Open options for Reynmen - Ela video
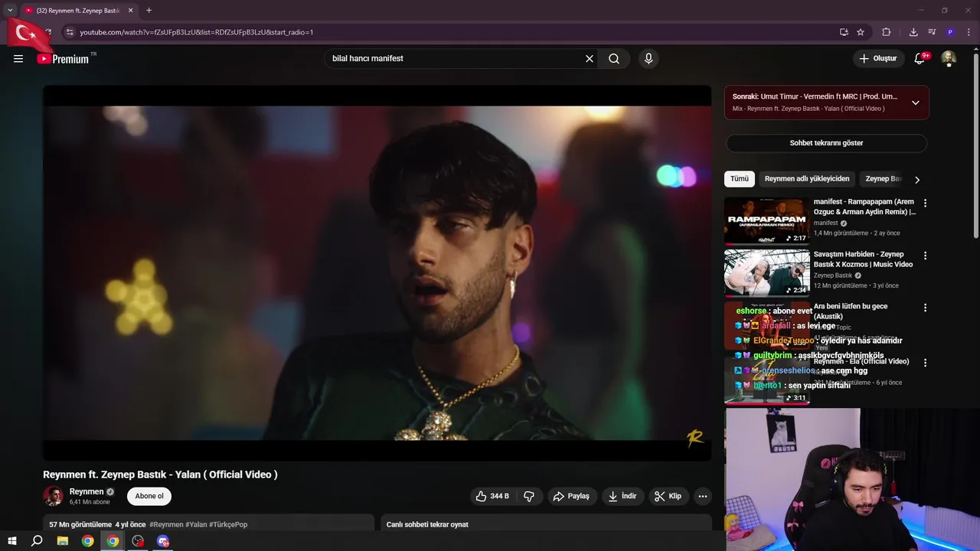This screenshot has height=551, width=980. 925,363
